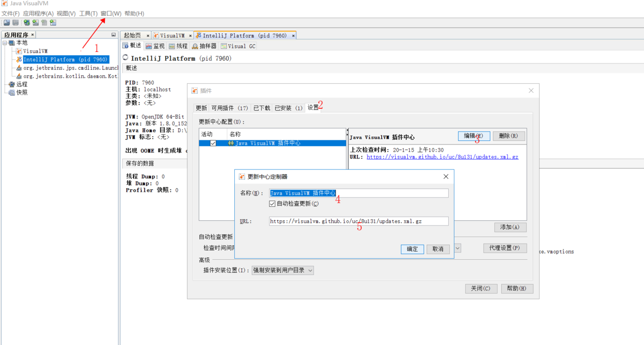
Task: Click the 关闭(C) button
Action: [481, 288]
